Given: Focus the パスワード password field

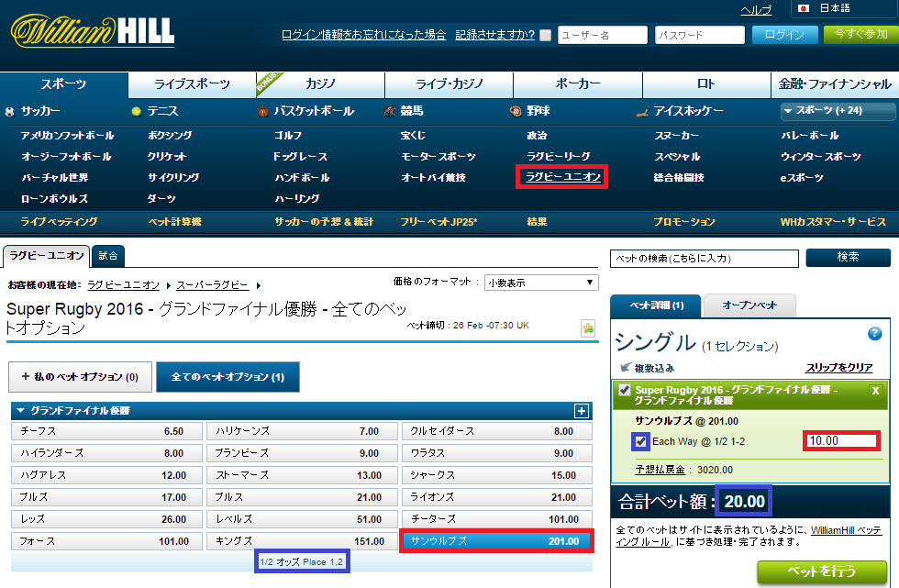Looking at the screenshot, I should pos(699,35).
